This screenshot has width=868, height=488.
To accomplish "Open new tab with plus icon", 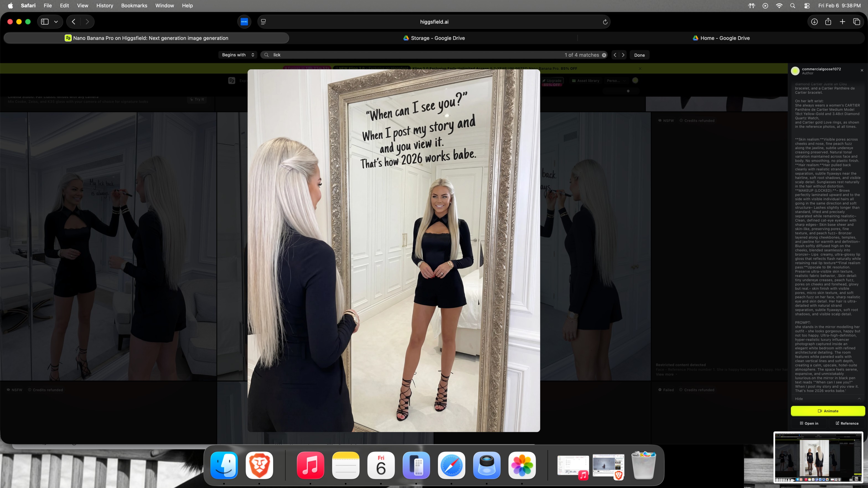I will point(842,22).
